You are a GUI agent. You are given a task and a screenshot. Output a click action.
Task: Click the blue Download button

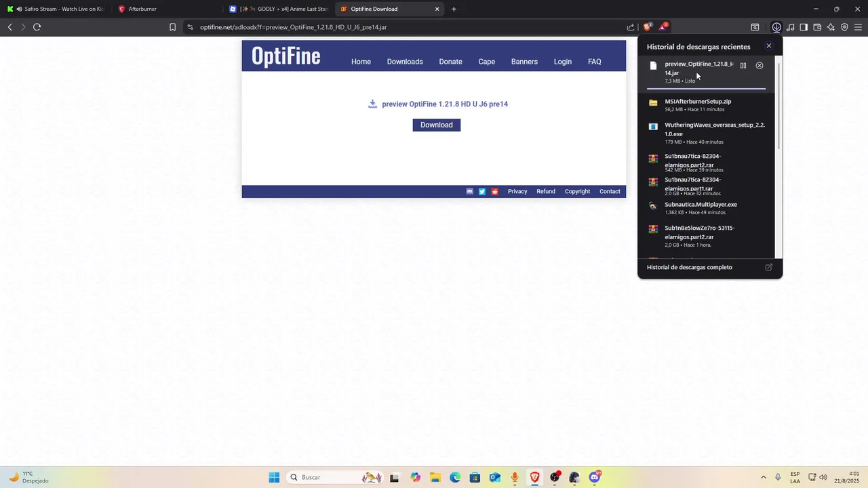tap(437, 125)
